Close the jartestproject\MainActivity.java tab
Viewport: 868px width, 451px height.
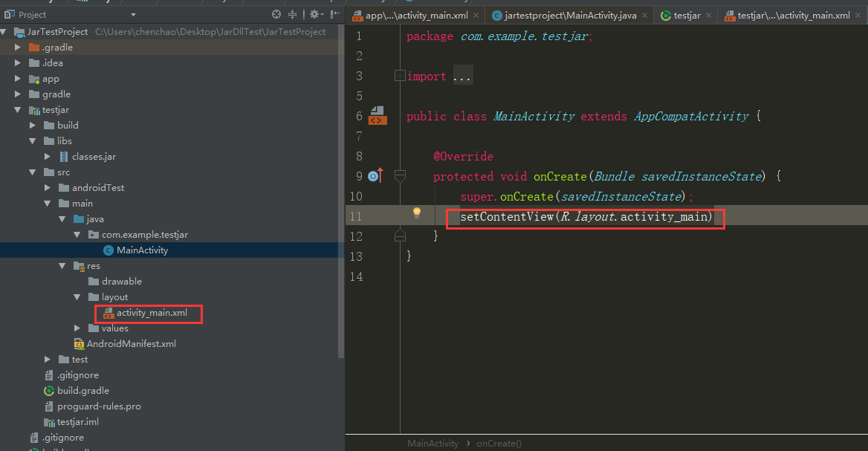tap(644, 16)
